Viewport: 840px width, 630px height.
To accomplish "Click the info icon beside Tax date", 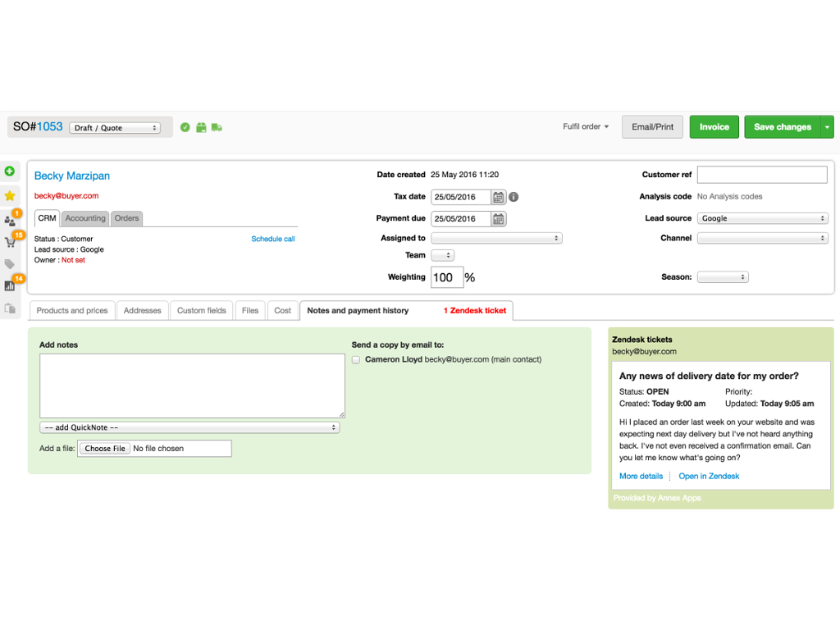I will click(x=514, y=197).
